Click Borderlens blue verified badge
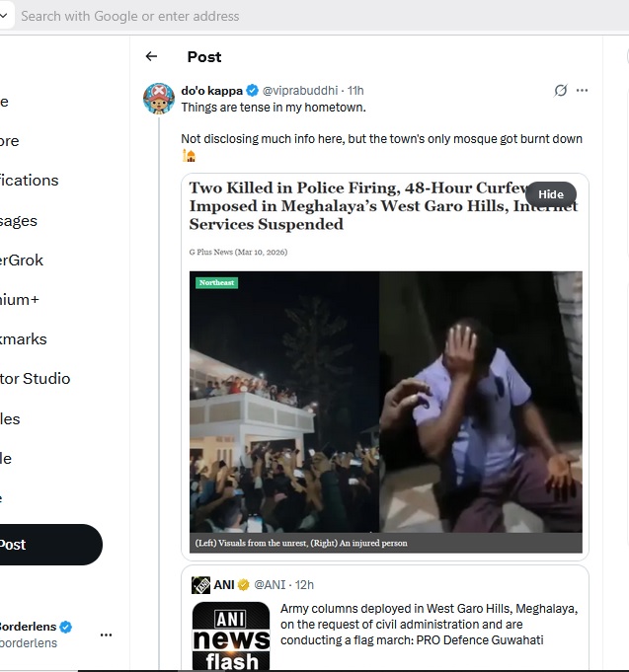 [66, 627]
